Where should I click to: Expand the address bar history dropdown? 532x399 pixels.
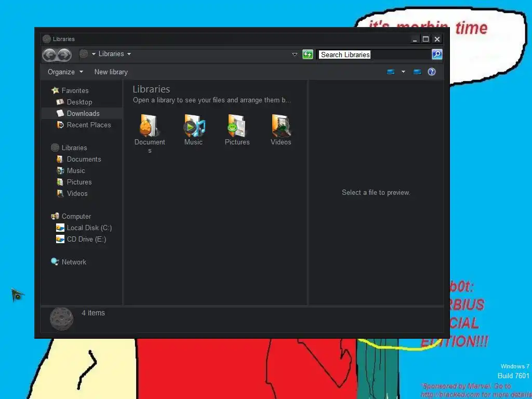tap(295, 54)
